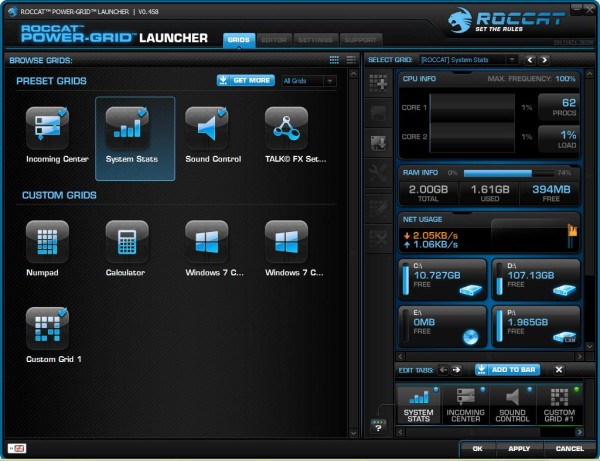Click the 1.06KB/s upload rate
600x461 pixels.
pos(435,245)
